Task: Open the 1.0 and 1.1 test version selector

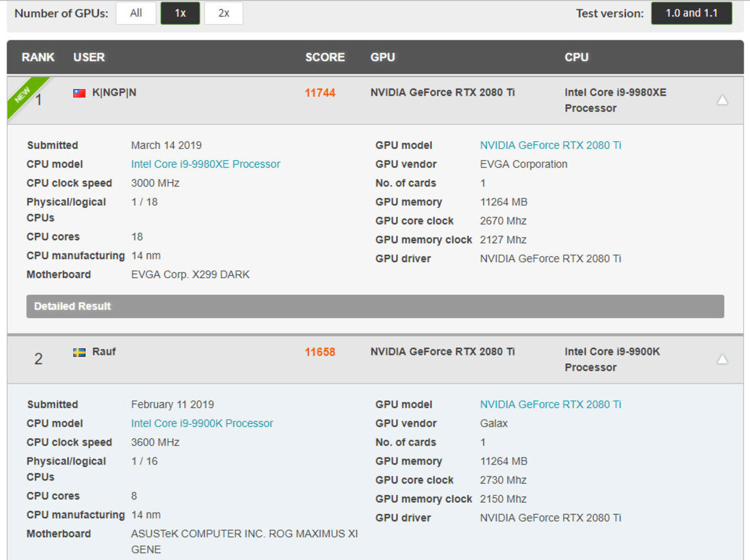Action: (692, 13)
